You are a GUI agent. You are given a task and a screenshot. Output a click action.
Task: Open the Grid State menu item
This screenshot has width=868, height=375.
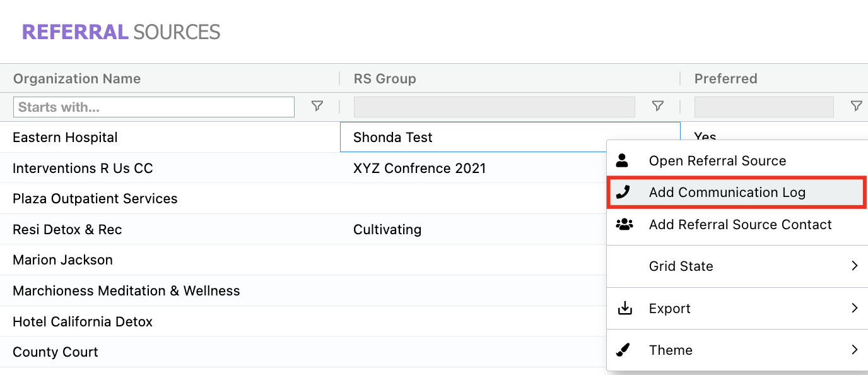(681, 265)
